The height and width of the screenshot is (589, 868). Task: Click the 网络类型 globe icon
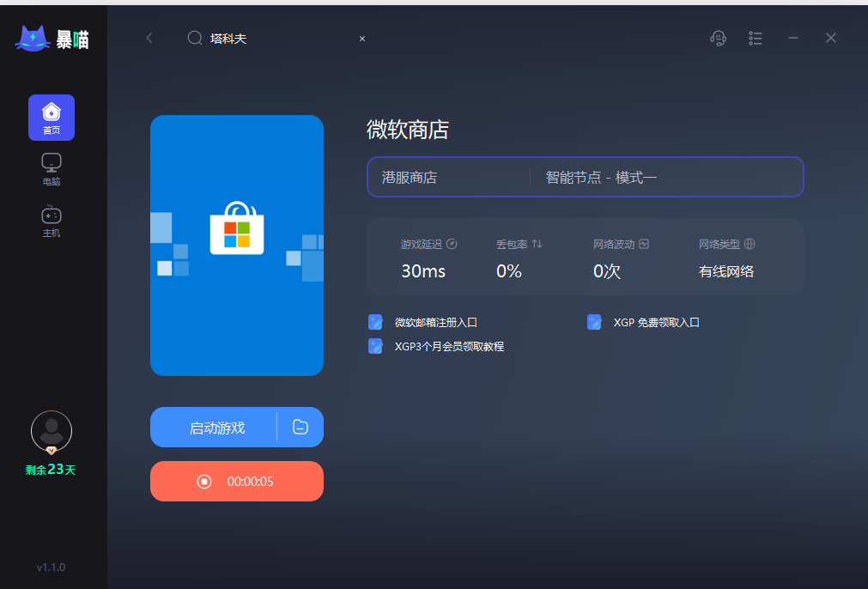point(750,244)
